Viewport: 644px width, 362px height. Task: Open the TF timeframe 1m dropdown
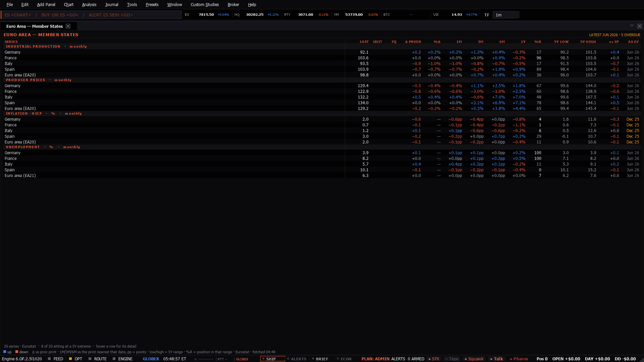[x=505, y=15]
